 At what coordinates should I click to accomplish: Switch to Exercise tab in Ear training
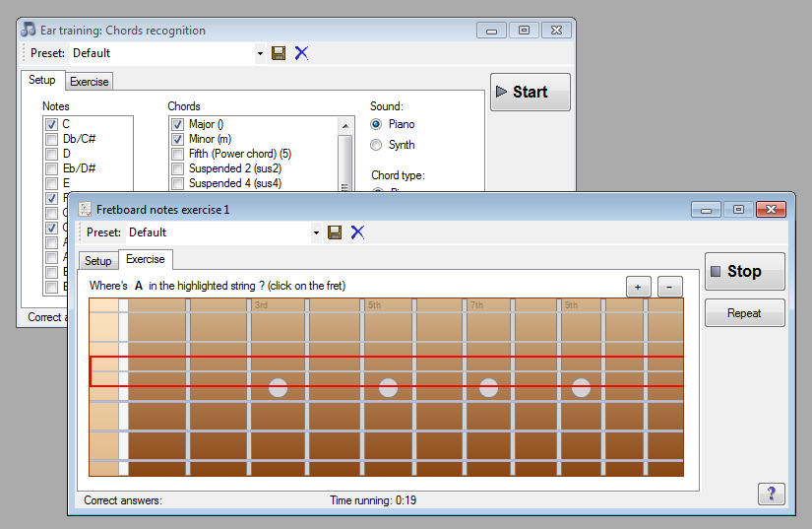pos(90,82)
